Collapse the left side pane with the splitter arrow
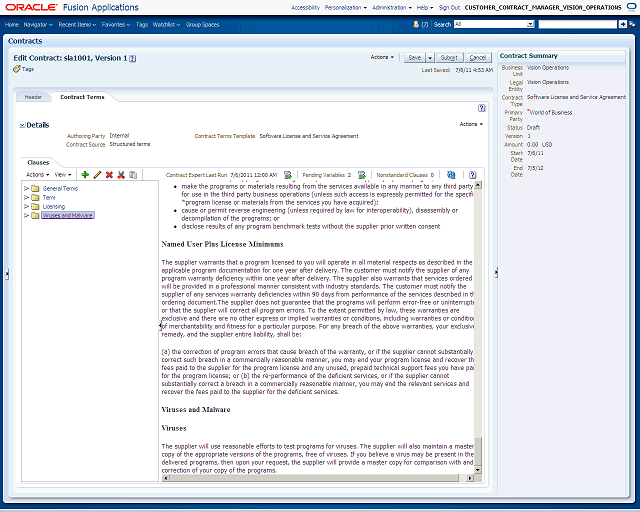This screenshot has height=512, width=640. [x=7, y=274]
